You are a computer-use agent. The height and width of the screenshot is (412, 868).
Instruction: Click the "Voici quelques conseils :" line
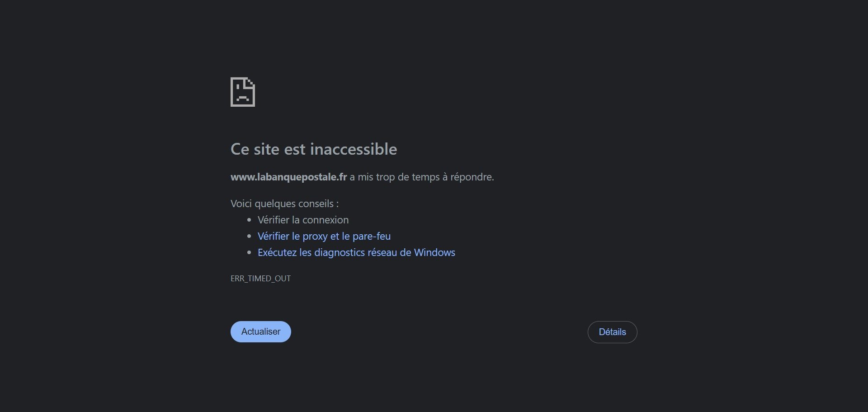point(284,204)
